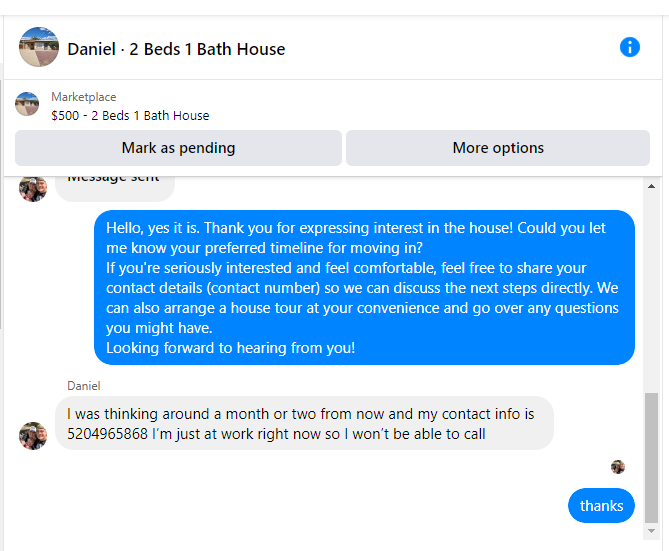
Task: Click the house profile picture in the chat header
Action: [39, 47]
